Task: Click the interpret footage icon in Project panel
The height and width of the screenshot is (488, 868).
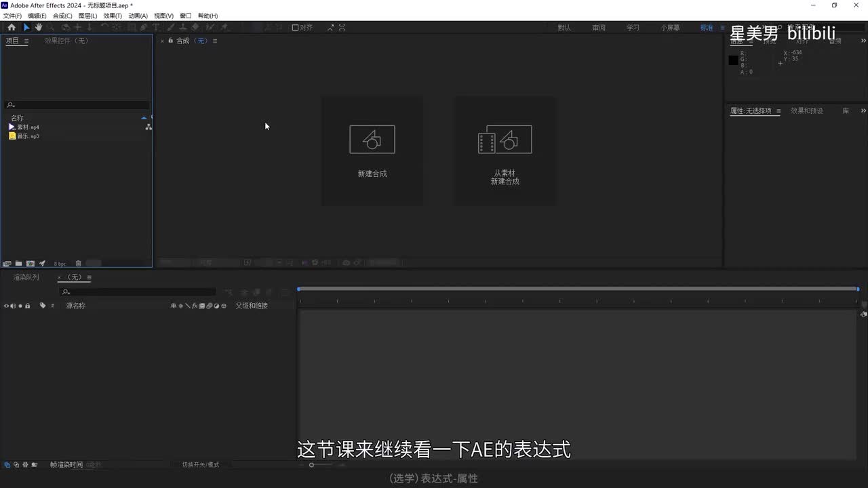Action: pos(7,263)
